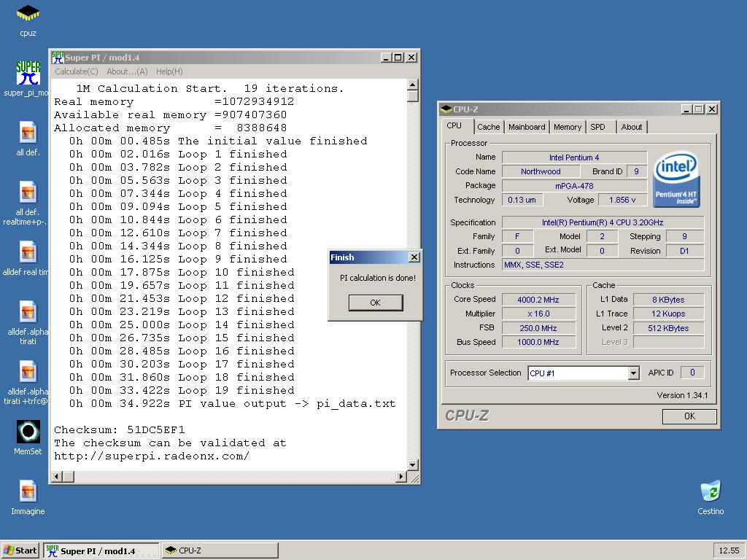Click Super PI horizontal scrollbar left arrow
Image resolution: width=747 pixels, height=560 pixels.
(57, 476)
